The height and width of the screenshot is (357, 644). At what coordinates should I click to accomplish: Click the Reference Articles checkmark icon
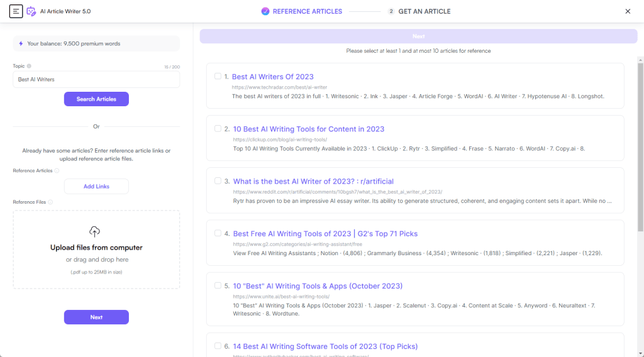(x=265, y=11)
